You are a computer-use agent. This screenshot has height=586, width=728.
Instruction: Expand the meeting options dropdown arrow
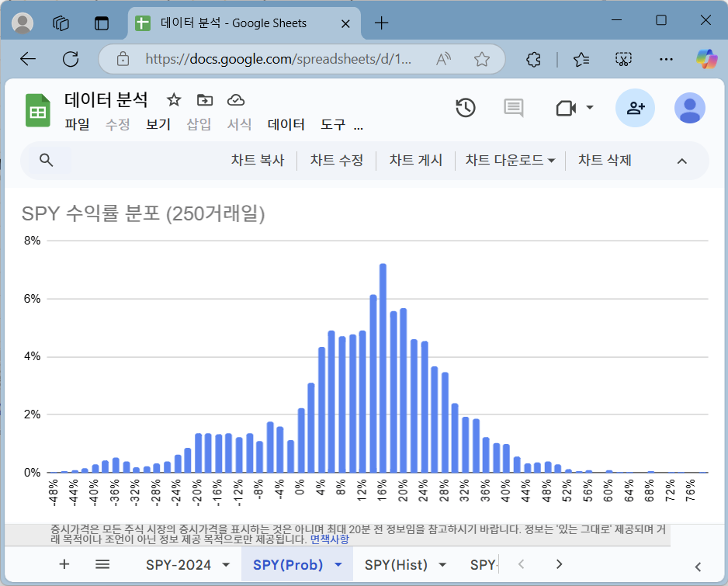590,108
